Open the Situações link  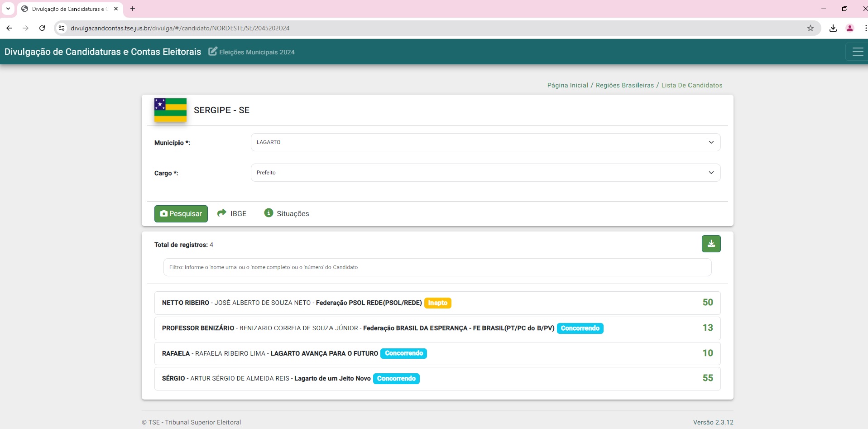coord(293,214)
